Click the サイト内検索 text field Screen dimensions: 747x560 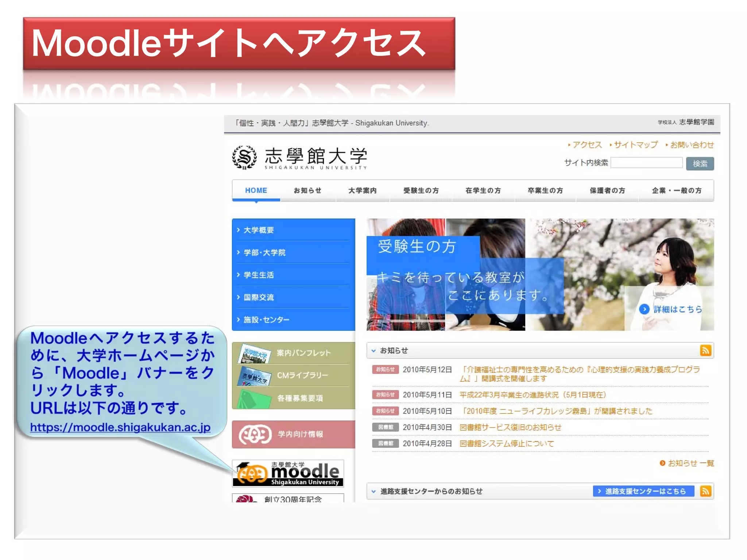coord(646,163)
